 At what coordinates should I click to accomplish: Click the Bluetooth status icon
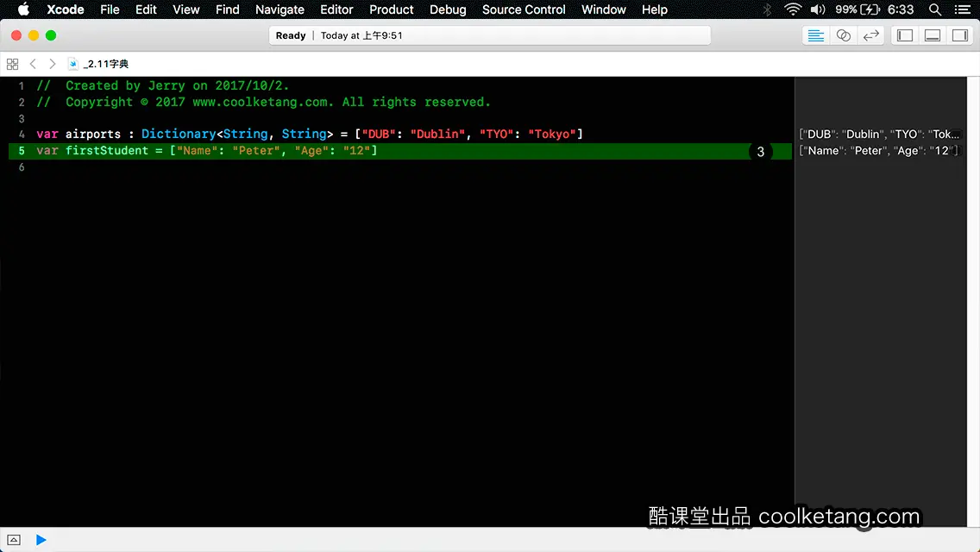(767, 9)
